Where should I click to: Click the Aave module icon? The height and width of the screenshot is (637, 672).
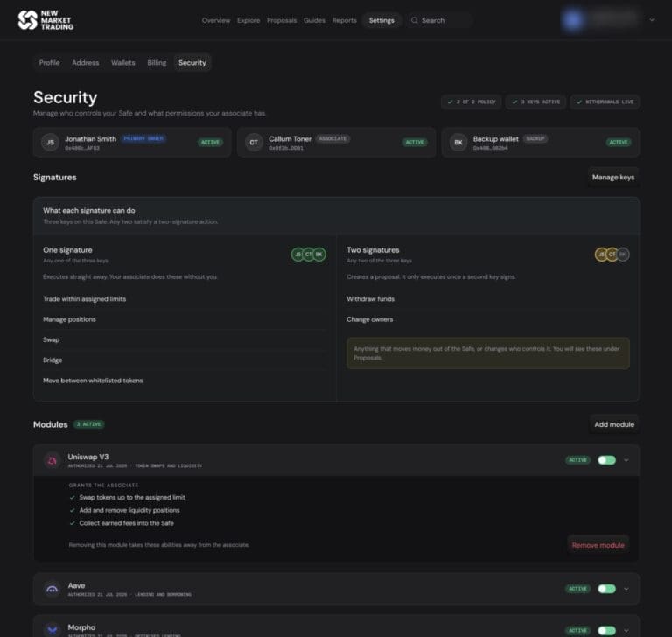[52, 590]
